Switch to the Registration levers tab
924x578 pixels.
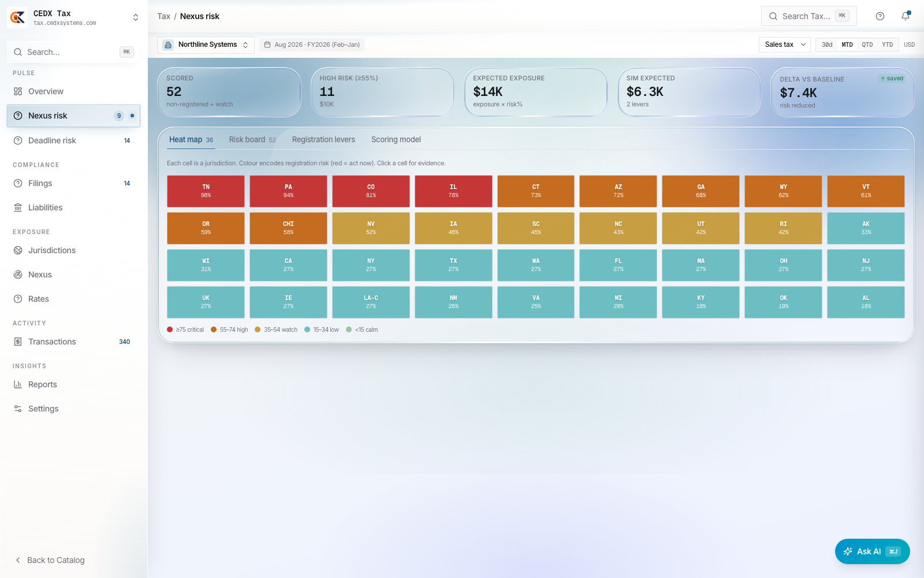point(323,139)
